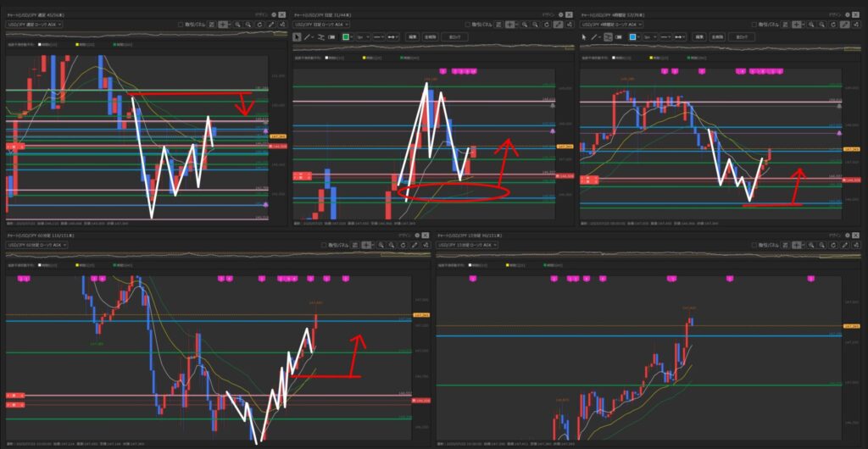Select the arrow cursor tool in 4-hour chart
The height and width of the screenshot is (449, 868).
[x=583, y=36]
